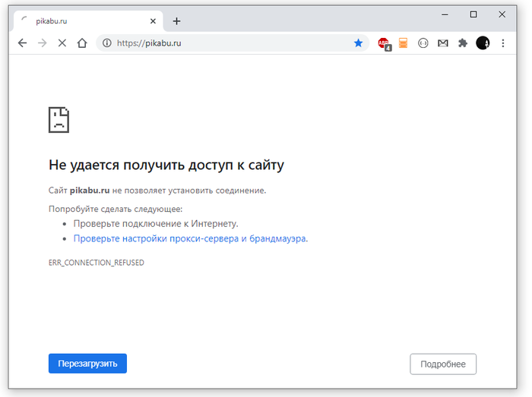Open the orange stacked-bars extension
The width and height of the screenshot is (532, 397).
tap(403, 43)
